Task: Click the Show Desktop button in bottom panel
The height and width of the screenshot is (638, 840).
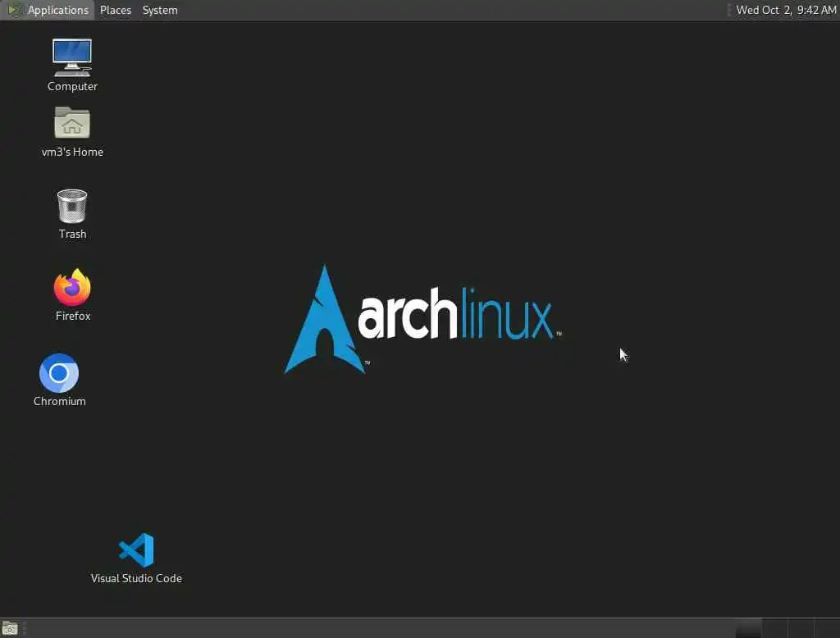Action: [x=10, y=628]
